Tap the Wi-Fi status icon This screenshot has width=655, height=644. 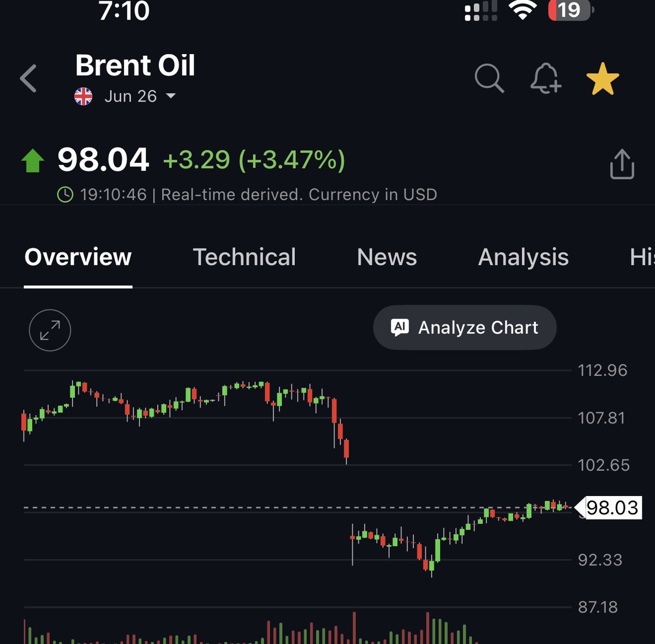click(522, 10)
